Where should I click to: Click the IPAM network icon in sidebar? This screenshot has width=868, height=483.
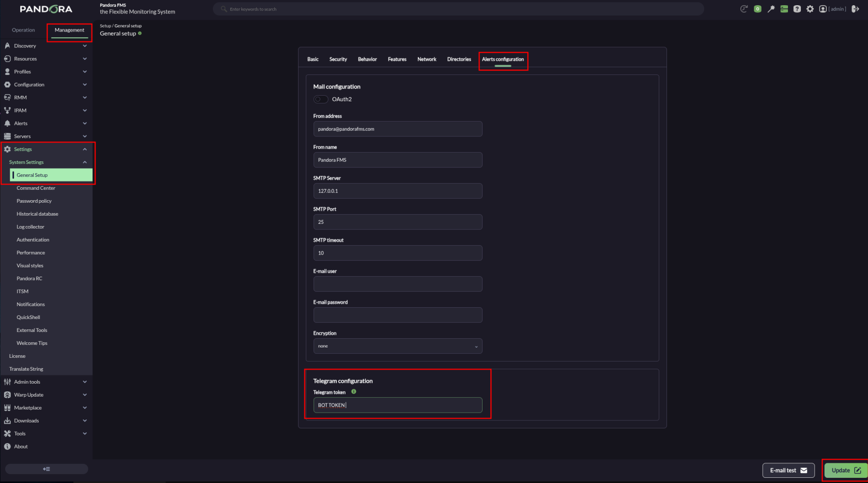(x=7, y=111)
